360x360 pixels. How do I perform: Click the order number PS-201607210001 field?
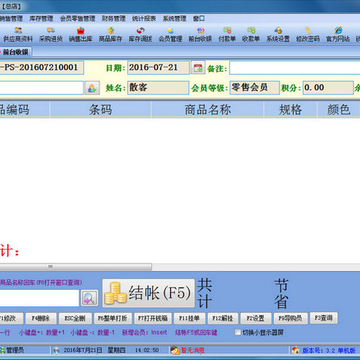tap(42, 68)
